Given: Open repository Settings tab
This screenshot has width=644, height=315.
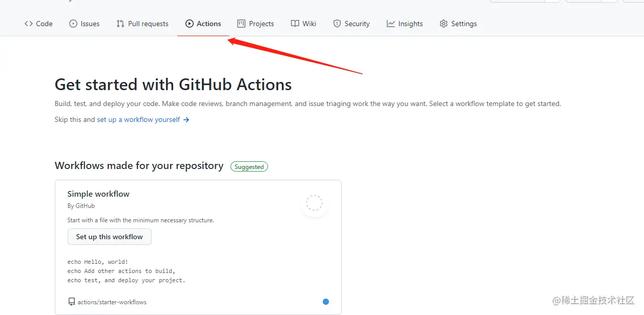Looking at the screenshot, I should point(458,24).
